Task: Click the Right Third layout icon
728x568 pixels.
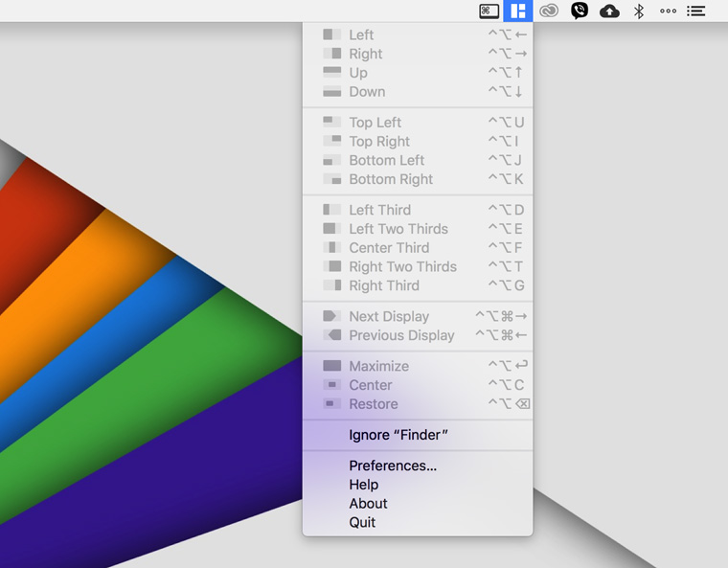Action: pos(332,285)
